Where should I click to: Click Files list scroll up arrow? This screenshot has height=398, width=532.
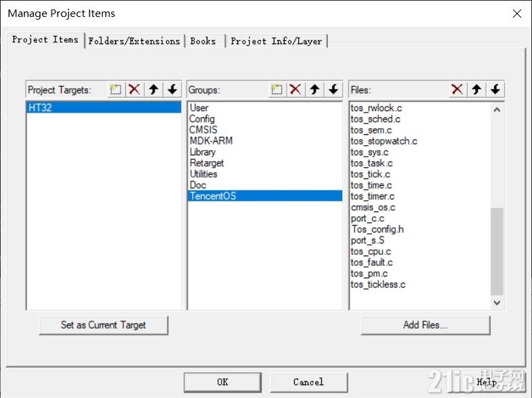pos(497,110)
